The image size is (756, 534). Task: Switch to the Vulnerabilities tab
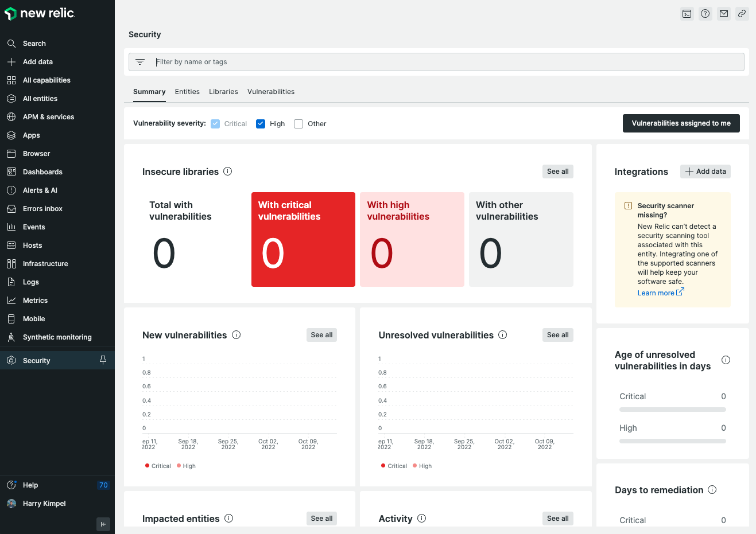270,91
